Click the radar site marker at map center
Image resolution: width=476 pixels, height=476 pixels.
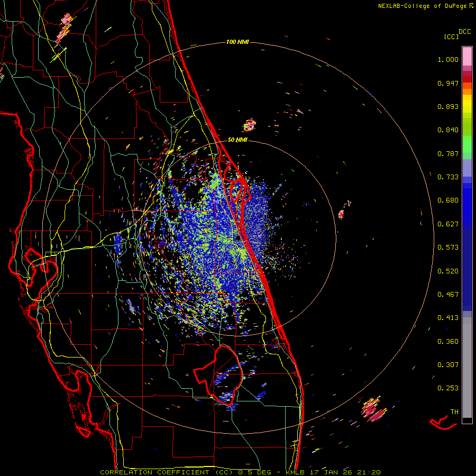coord(238,238)
